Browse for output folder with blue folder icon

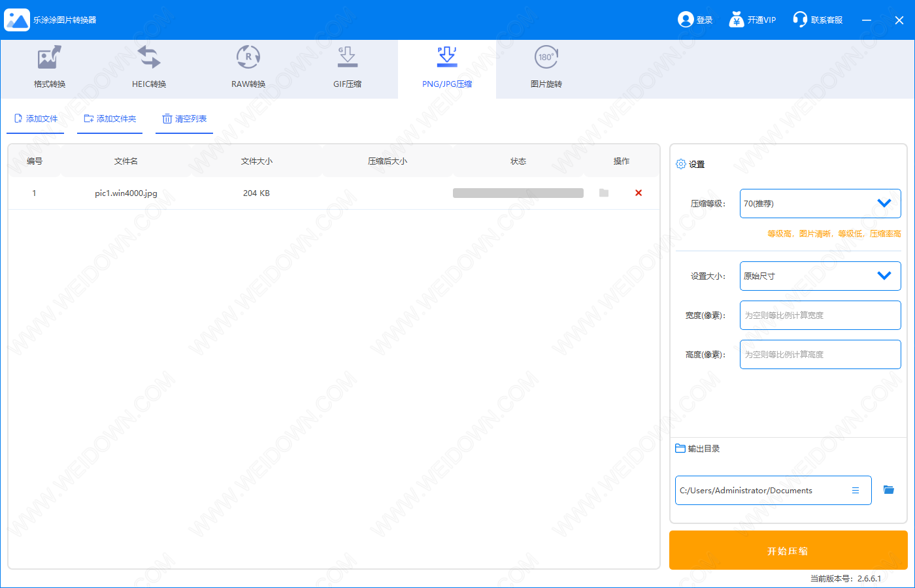(889, 489)
